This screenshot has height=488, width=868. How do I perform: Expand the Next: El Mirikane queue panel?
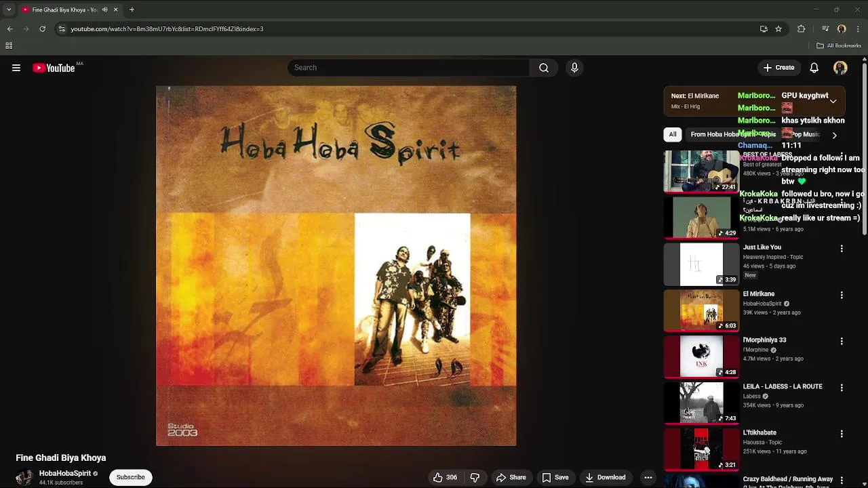(833, 101)
